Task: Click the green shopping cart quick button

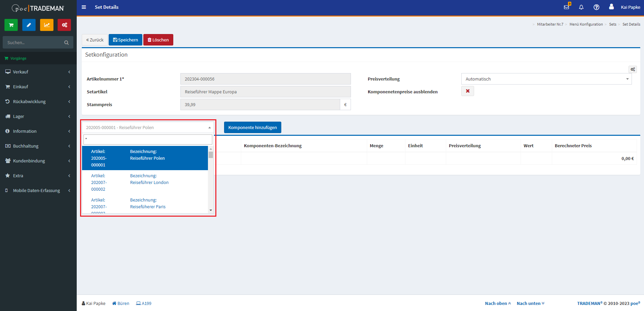Action: 11,25
